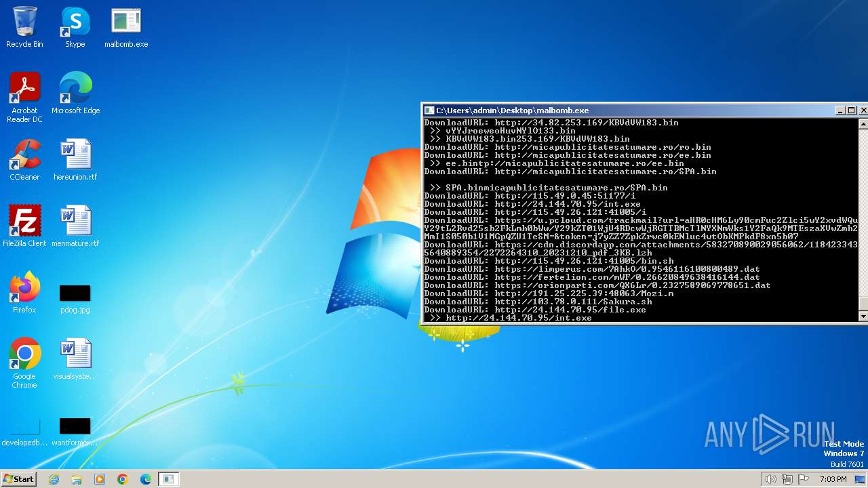Minimize the malbomb.exe console window
Viewport: 868px width, 488px height.
point(840,110)
